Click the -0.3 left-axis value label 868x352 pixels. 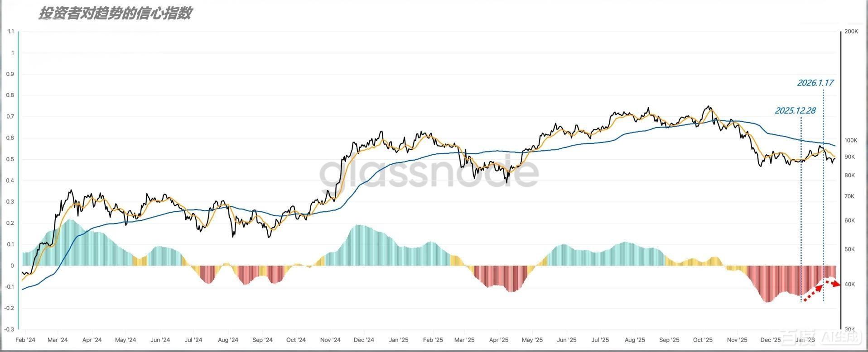[10, 329]
